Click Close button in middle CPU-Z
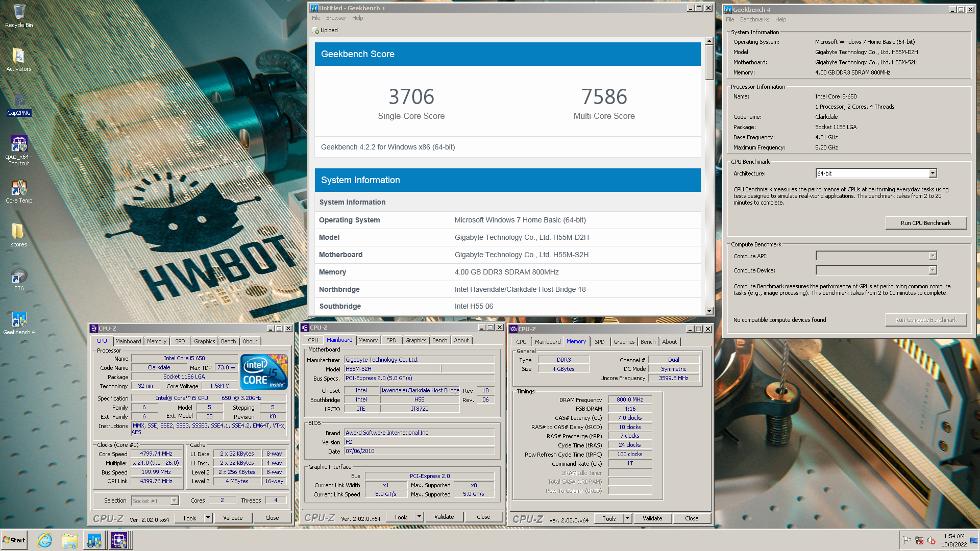Image resolution: width=980 pixels, height=551 pixels. [483, 517]
